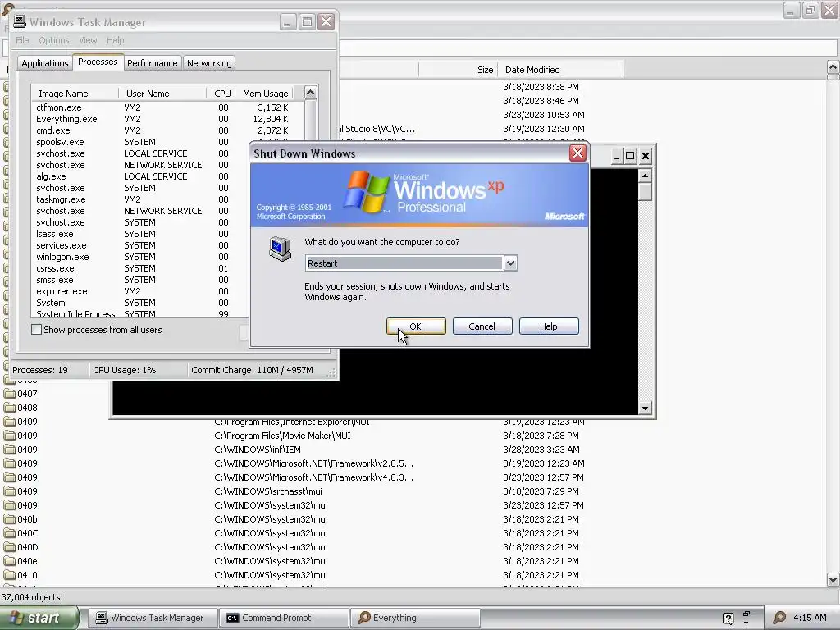Switch to Networking tab in Task Manager
Viewport: 840px width, 630px height.
pos(209,63)
